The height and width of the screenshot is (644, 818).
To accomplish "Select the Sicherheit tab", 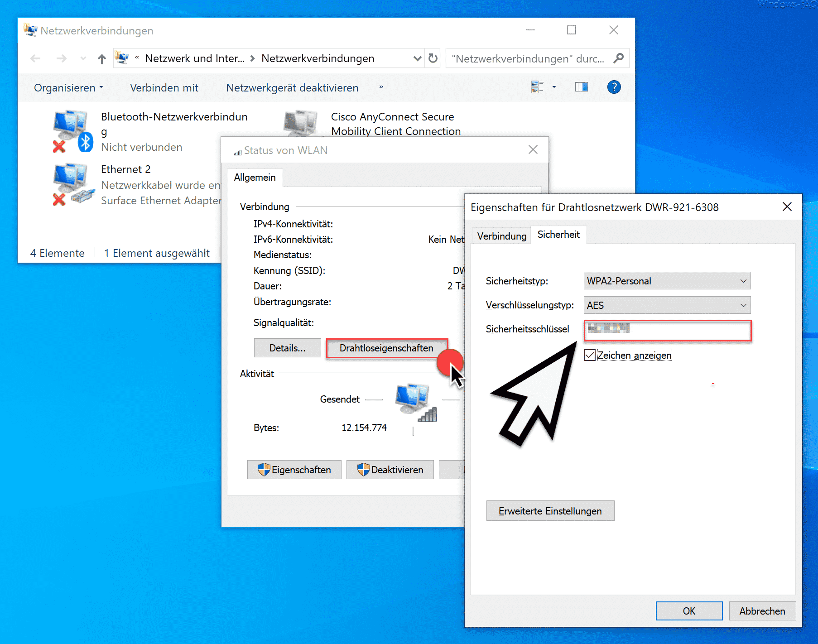I will (558, 235).
